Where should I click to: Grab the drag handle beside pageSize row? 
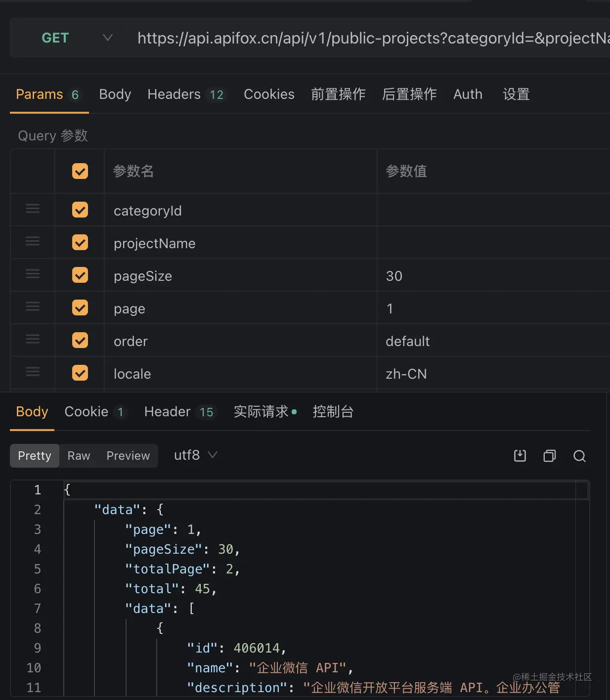32,274
